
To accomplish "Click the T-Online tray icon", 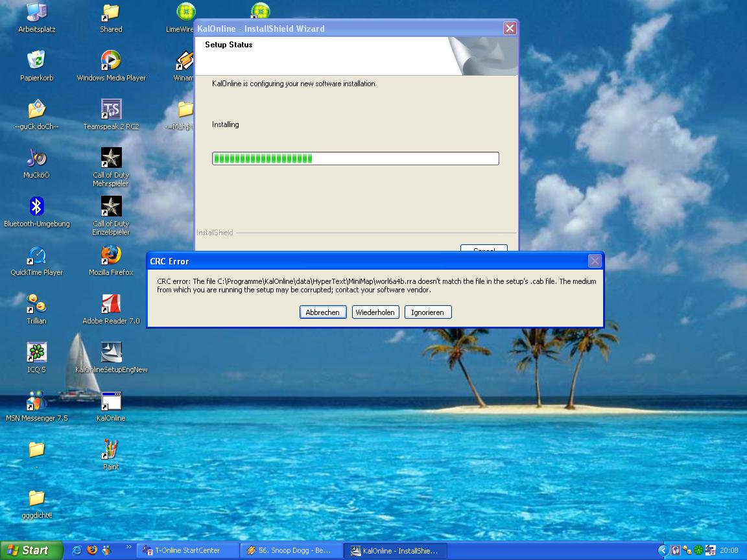I will click(x=710, y=550).
